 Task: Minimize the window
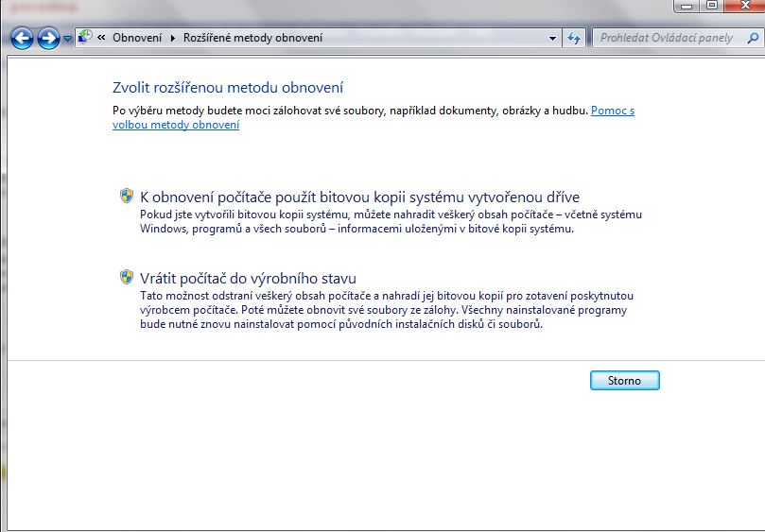point(687,6)
